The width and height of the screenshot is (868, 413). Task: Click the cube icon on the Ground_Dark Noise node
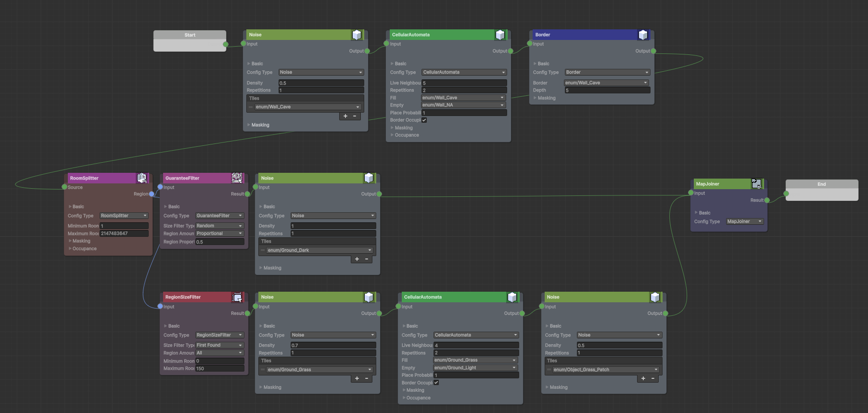tap(369, 178)
